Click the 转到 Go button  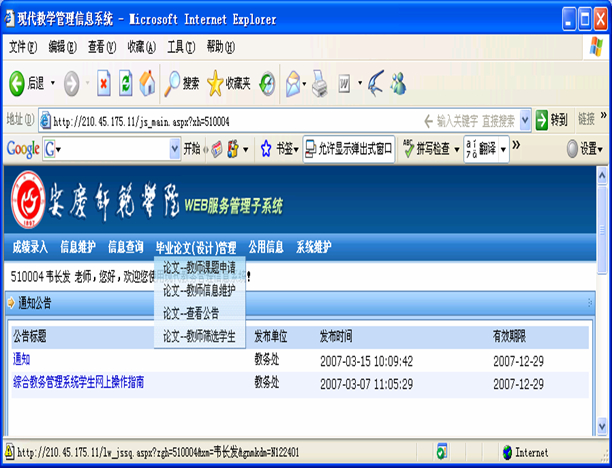click(x=551, y=120)
